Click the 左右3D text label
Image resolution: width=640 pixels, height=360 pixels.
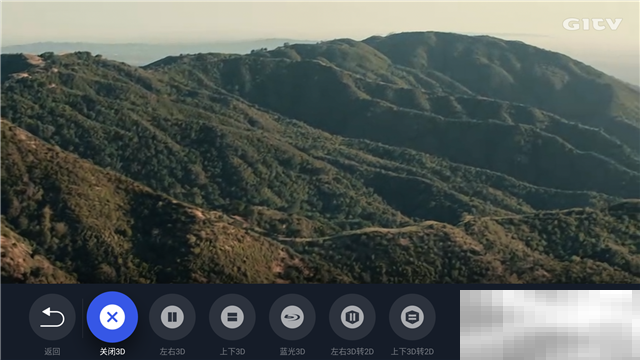172,351
